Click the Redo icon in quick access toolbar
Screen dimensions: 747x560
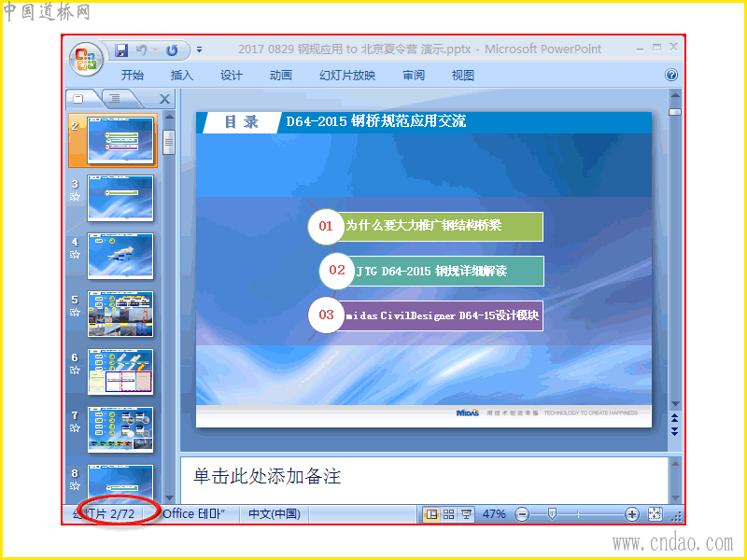172,50
